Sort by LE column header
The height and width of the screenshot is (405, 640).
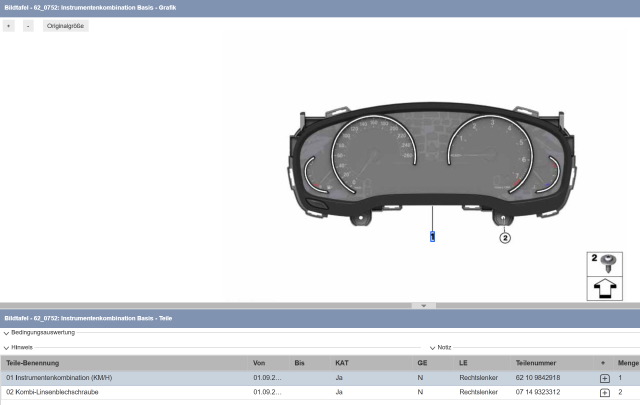coord(463,363)
